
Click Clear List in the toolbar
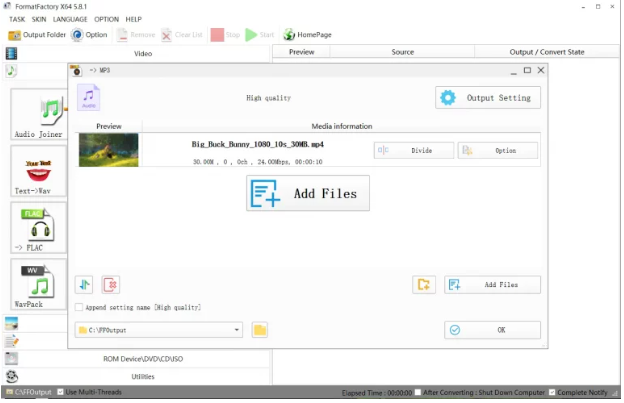182,35
